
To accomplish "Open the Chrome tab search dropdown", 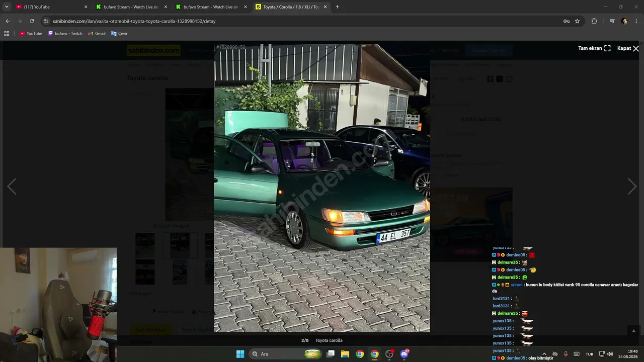I will pos(7,7).
